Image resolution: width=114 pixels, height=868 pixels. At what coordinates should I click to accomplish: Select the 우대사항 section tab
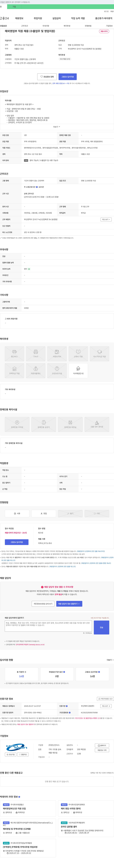[x=46, y=26]
